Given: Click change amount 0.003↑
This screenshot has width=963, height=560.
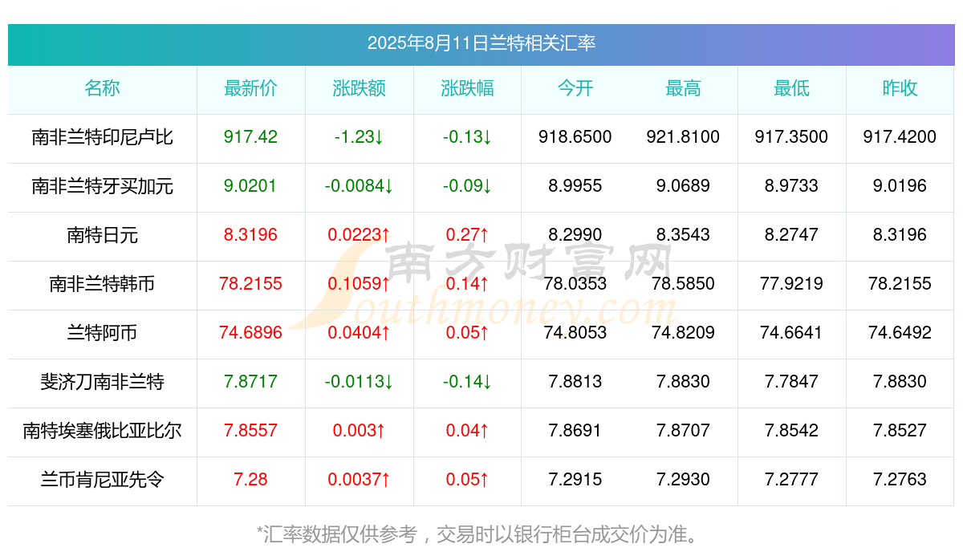Looking at the screenshot, I should pyautogui.click(x=359, y=431).
